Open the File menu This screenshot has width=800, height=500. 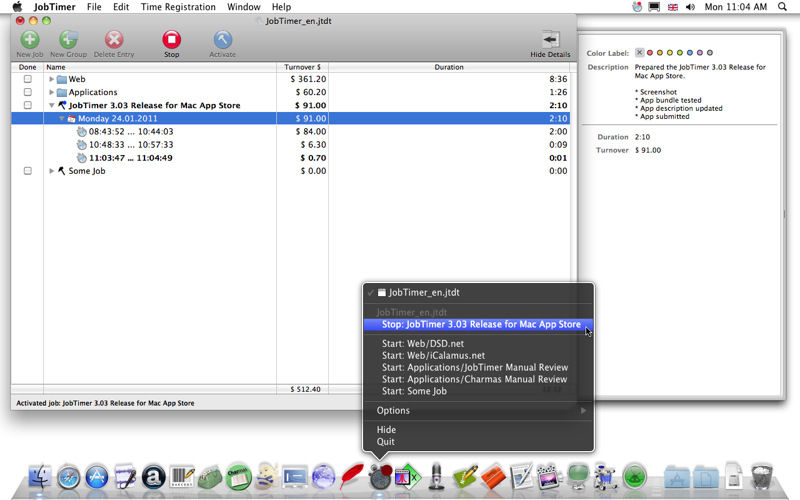(x=94, y=7)
